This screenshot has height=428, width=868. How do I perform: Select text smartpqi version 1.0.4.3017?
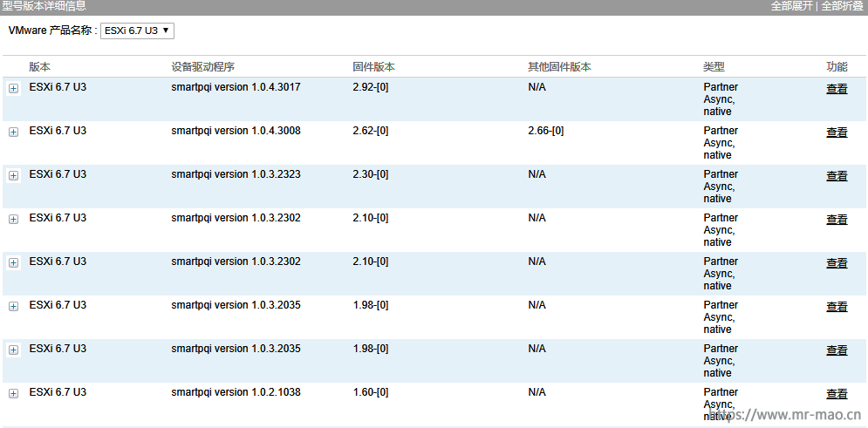(x=236, y=87)
